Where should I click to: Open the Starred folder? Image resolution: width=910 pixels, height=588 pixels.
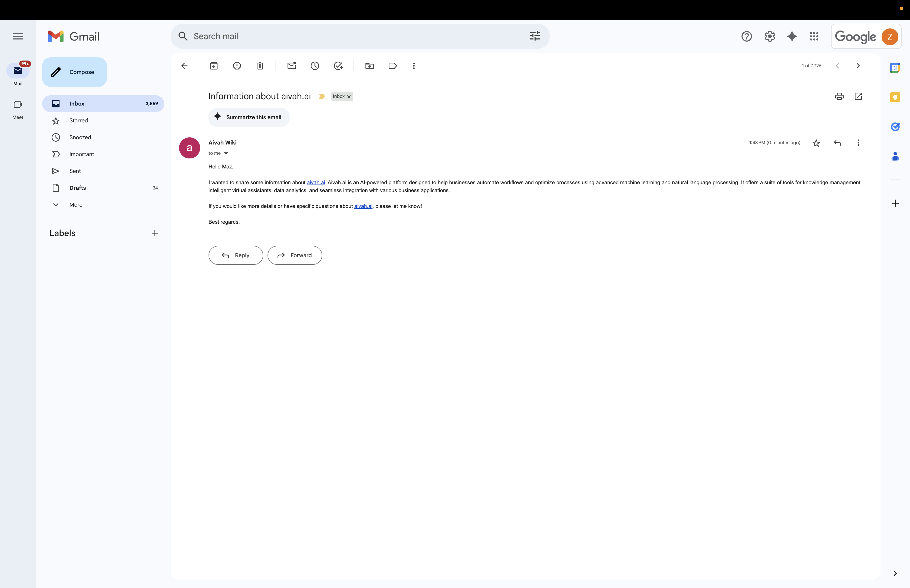click(x=79, y=121)
